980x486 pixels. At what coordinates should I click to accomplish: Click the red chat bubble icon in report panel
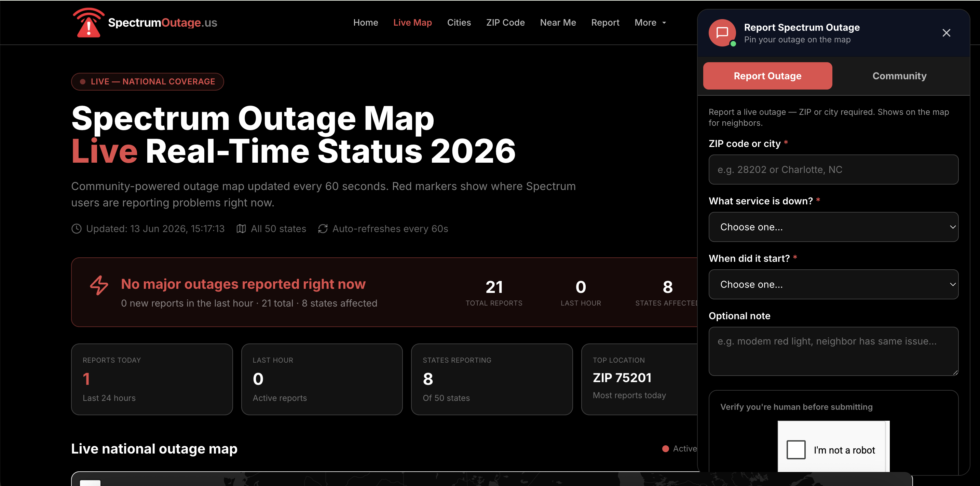click(x=722, y=33)
